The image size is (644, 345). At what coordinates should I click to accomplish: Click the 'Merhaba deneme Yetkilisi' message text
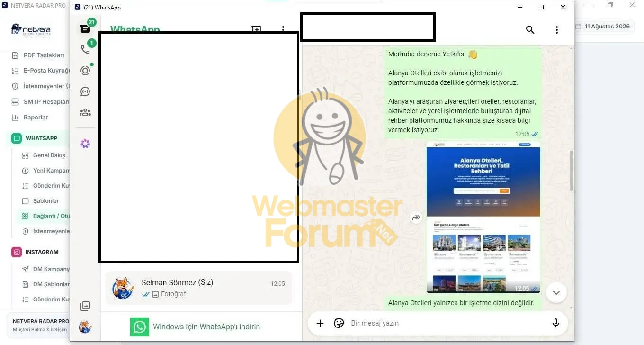pyautogui.click(x=427, y=54)
